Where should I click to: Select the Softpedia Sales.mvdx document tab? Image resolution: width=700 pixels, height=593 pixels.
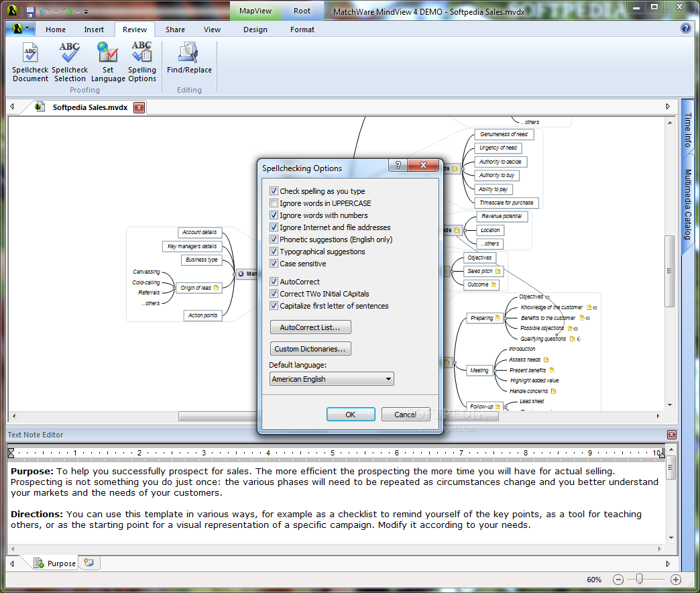(90, 107)
